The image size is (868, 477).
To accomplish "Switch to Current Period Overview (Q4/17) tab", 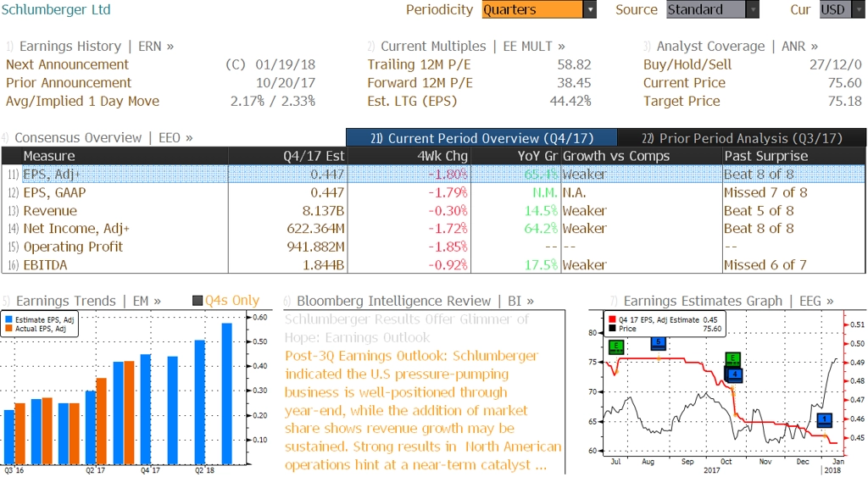I will click(481, 138).
